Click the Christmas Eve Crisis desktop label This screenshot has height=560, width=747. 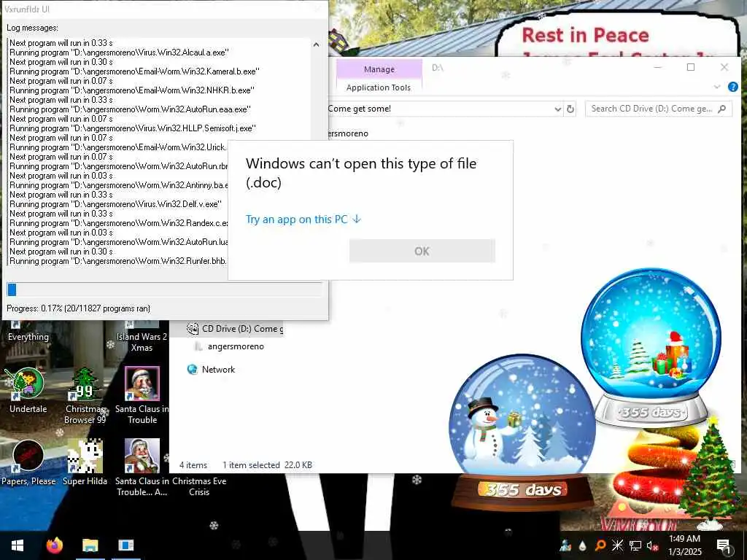(x=199, y=486)
